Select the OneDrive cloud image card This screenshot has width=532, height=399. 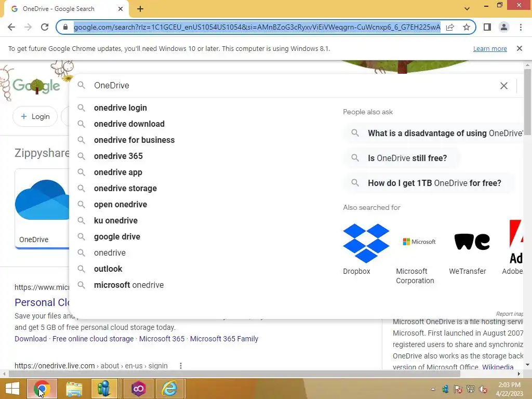(x=42, y=209)
